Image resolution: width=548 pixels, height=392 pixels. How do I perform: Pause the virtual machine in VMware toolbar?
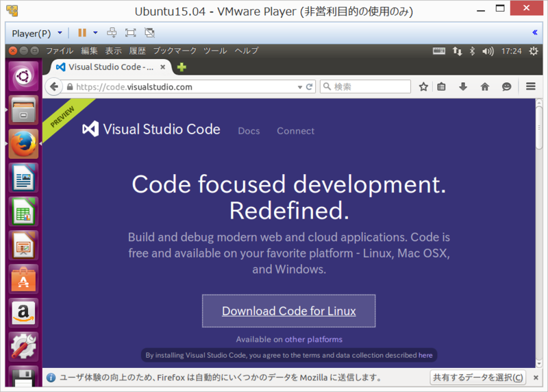(82, 33)
